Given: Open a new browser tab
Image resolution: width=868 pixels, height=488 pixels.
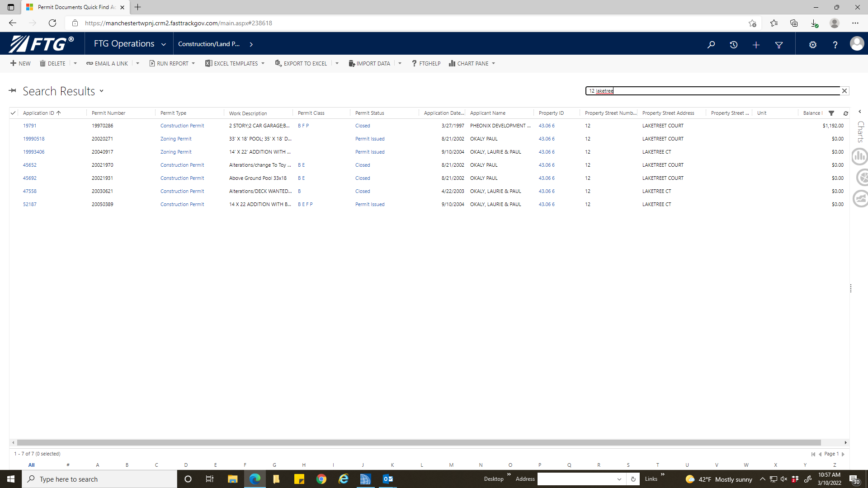Looking at the screenshot, I should coord(138,7).
